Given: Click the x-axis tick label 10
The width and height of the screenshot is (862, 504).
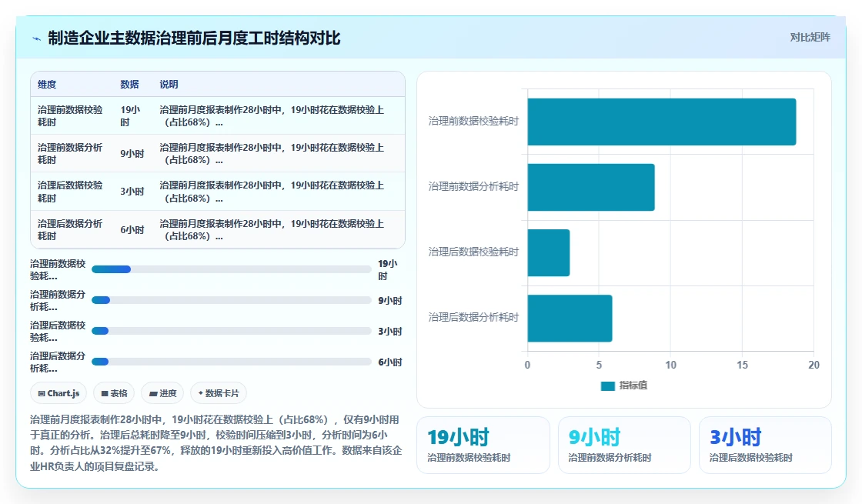Looking at the screenshot, I should (670, 365).
